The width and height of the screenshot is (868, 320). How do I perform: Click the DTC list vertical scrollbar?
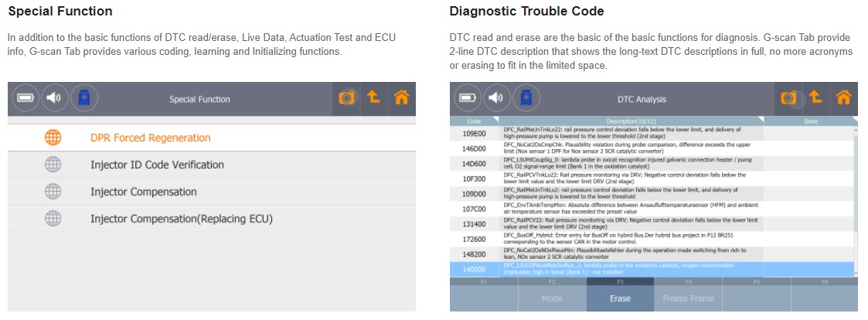(854, 193)
